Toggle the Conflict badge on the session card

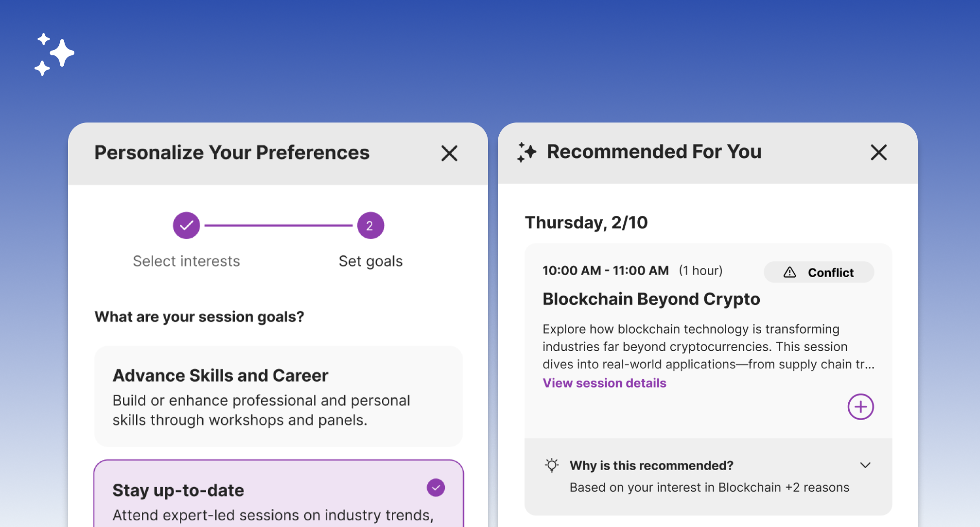click(x=819, y=272)
